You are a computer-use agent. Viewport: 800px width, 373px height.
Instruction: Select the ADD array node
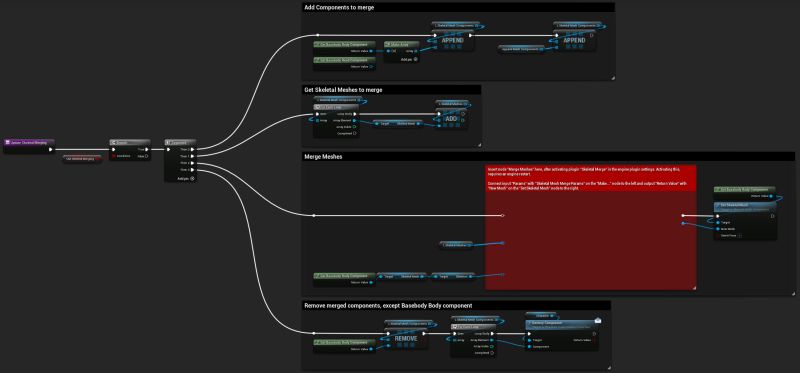pyautogui.click(x=451, y=118)
